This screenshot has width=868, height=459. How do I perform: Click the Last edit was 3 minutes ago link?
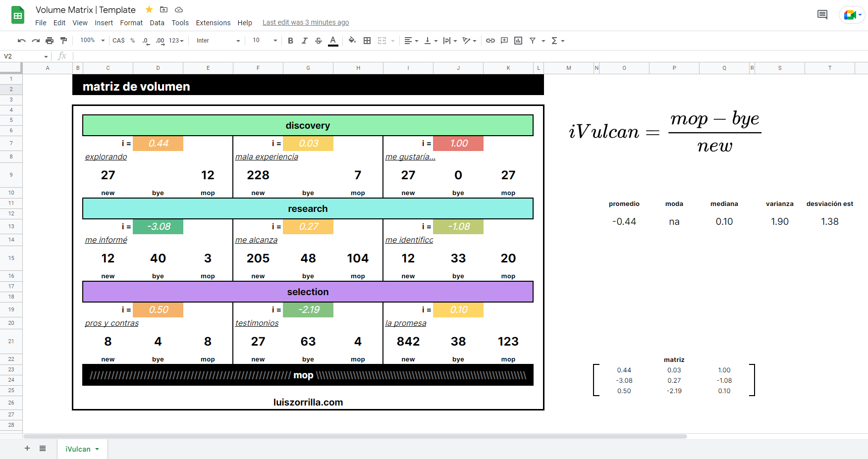tap(305, 22)
